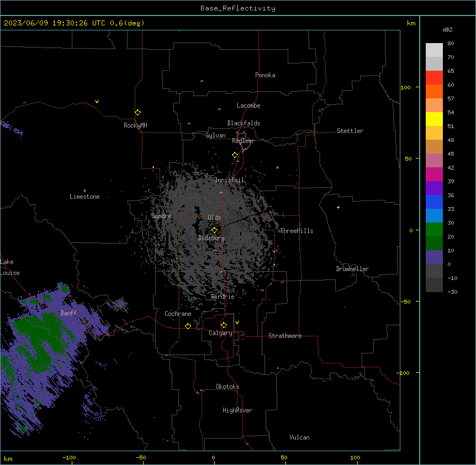The width and height of the screenshot is (476, 465).
Task: Click the 2023/06/09 19:30:26 UTC timestamp
Action: click(55, 23)
